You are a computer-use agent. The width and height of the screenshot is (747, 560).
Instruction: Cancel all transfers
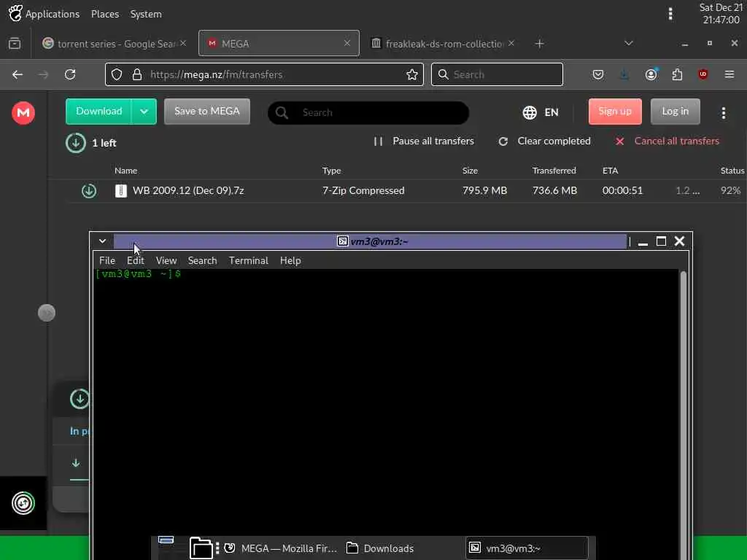point(667,141)
